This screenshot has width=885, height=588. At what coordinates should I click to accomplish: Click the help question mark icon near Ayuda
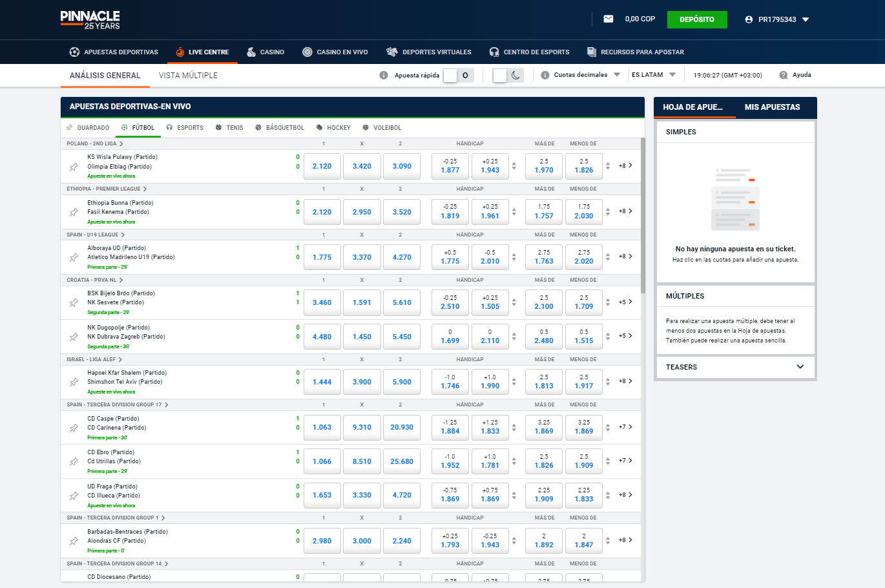(784, 75)
